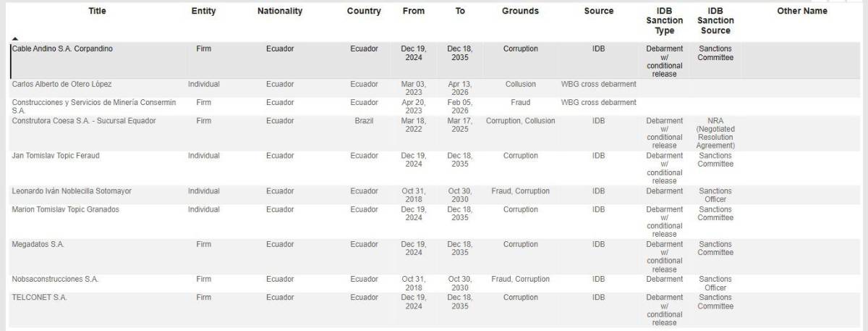Sort table by Title column header

(x=97, y=12)
